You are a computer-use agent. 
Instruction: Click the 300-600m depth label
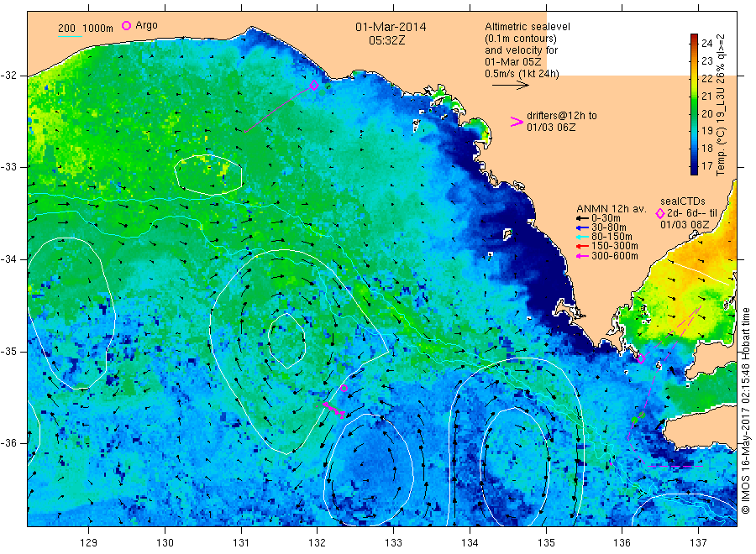[x=615, y=256]
